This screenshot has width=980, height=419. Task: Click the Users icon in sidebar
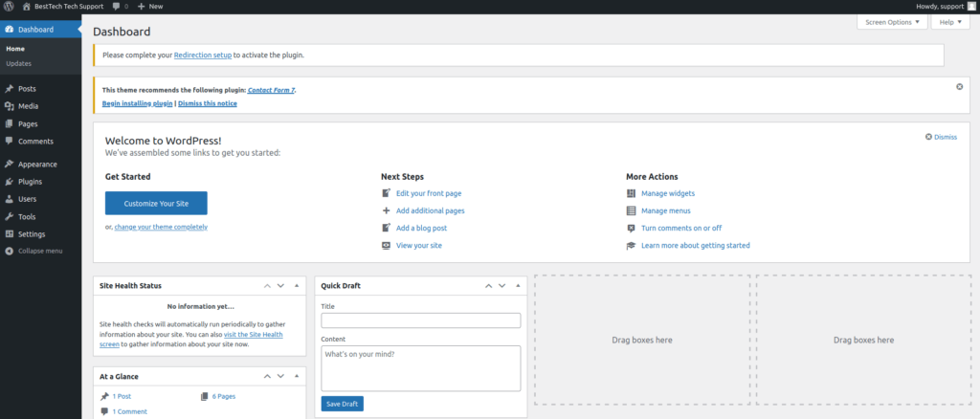click(x=10, y=199)
